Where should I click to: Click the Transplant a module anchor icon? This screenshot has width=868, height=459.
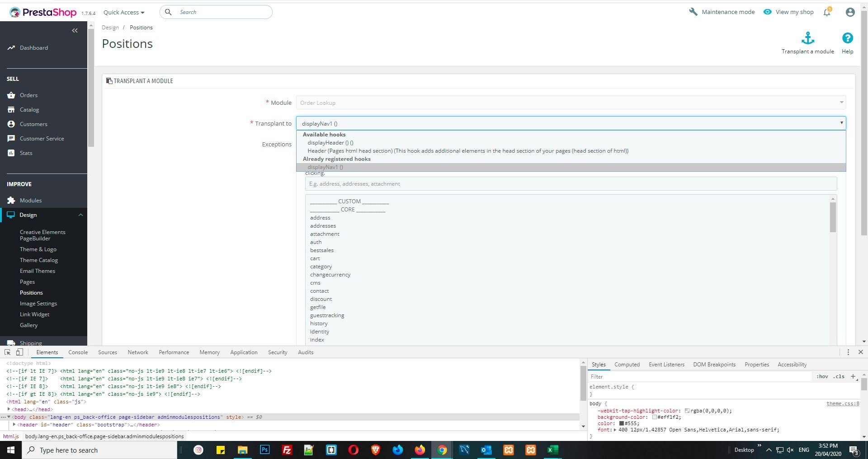(x=808, y=38)
